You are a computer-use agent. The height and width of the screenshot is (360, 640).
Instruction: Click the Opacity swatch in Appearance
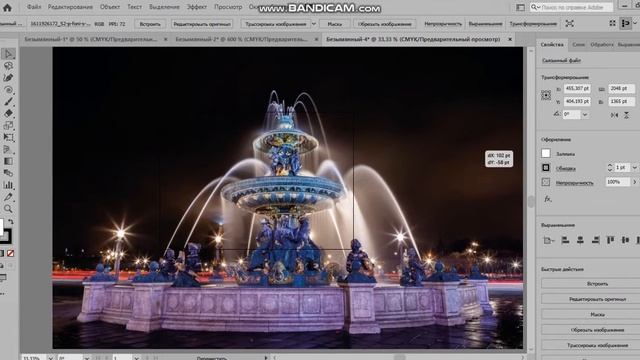546,182
